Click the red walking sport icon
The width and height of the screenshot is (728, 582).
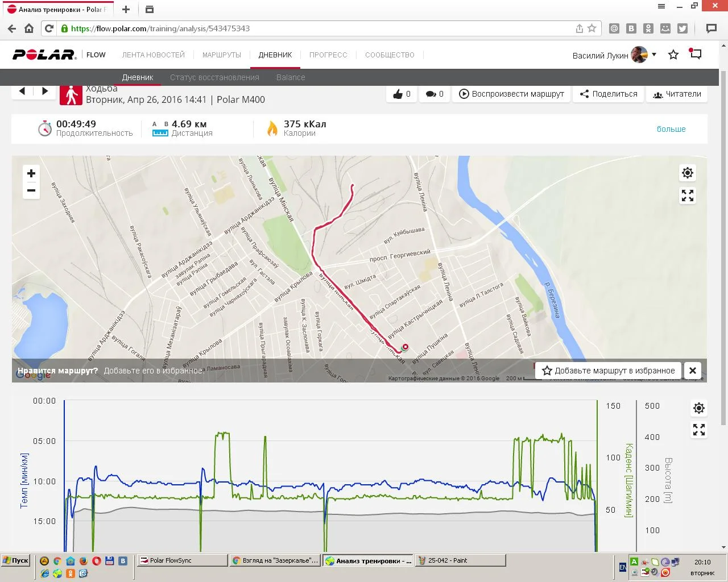[x=71, y=94]
